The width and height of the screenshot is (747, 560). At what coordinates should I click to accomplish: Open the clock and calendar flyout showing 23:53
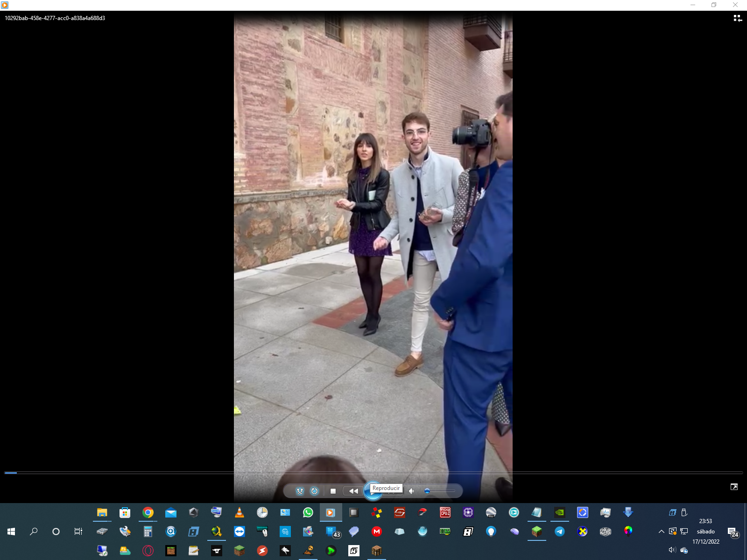pyautogui.click(x=705, y=531)
